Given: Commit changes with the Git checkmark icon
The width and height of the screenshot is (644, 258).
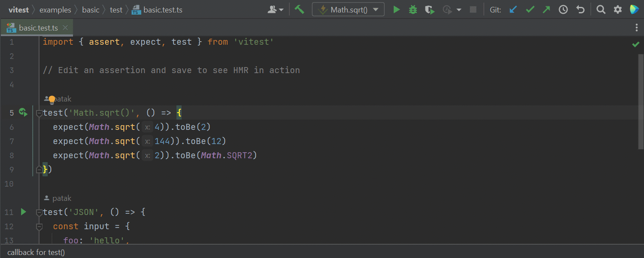Looking at the screenshot, I should pos(530,9).
